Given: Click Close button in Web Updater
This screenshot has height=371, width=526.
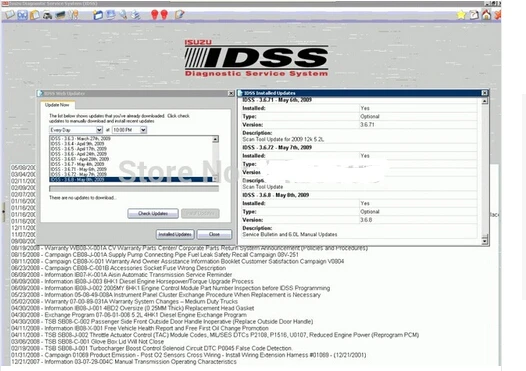Looking at the screenshot, I should click(214, 234).
